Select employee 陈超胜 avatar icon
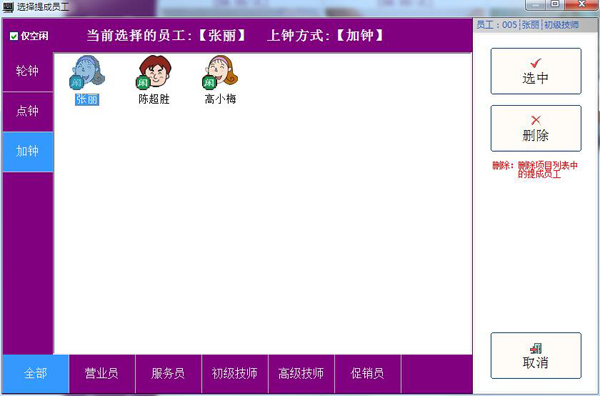 pyautogui.click(x=154, y=72)
